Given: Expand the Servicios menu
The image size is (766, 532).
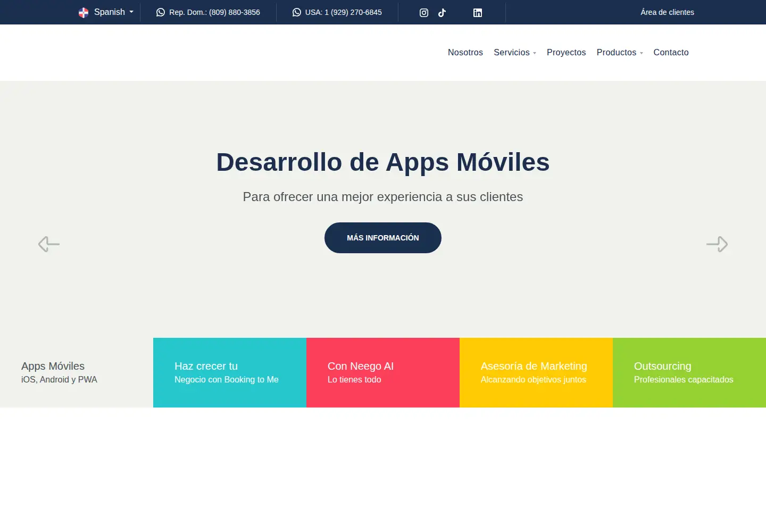Looking at the screenshot, I should click(x=515, y=52).
